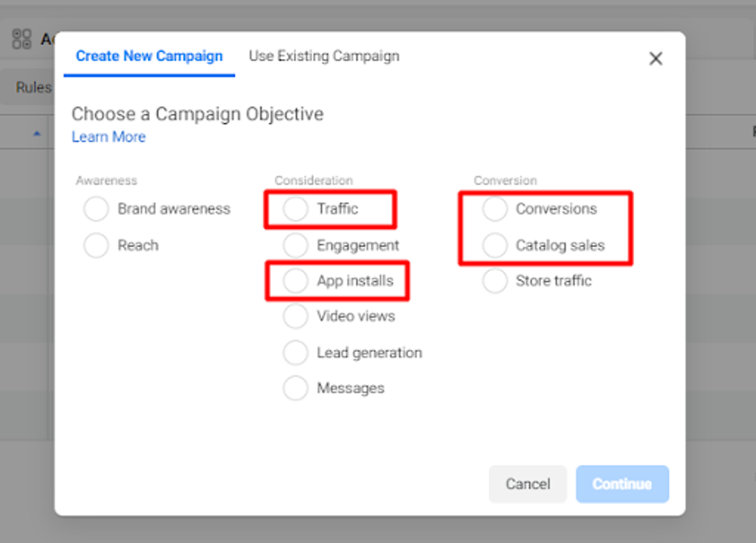Click the Ads Manager grid icon
756x543 pixels.
pyautogui.click(x=22, y=39)
